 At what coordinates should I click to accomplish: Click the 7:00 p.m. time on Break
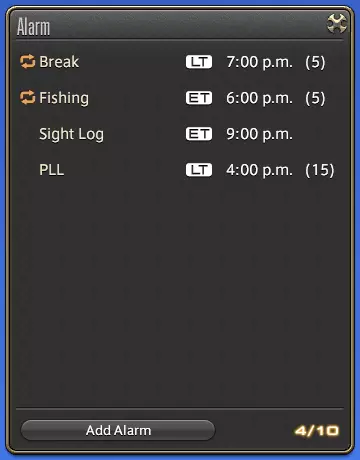[259, 62]
